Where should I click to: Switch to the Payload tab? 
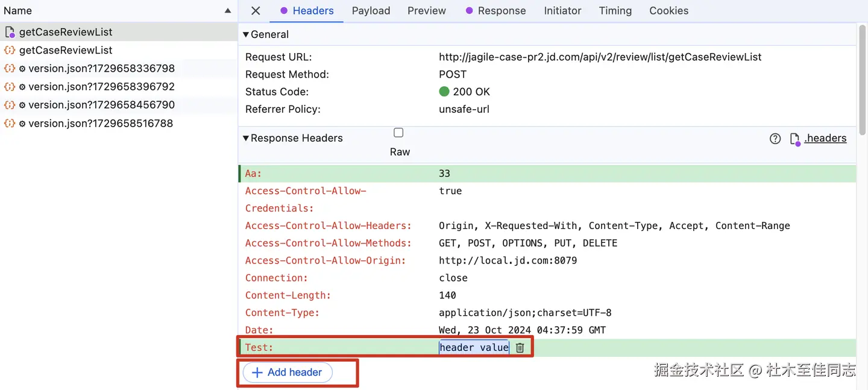[371, 11]
